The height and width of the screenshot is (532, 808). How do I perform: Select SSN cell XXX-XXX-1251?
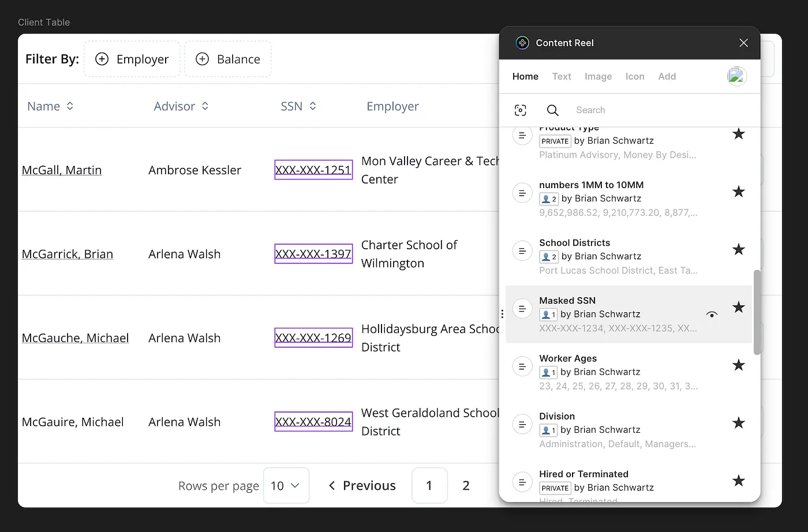(x=313, y=170)
